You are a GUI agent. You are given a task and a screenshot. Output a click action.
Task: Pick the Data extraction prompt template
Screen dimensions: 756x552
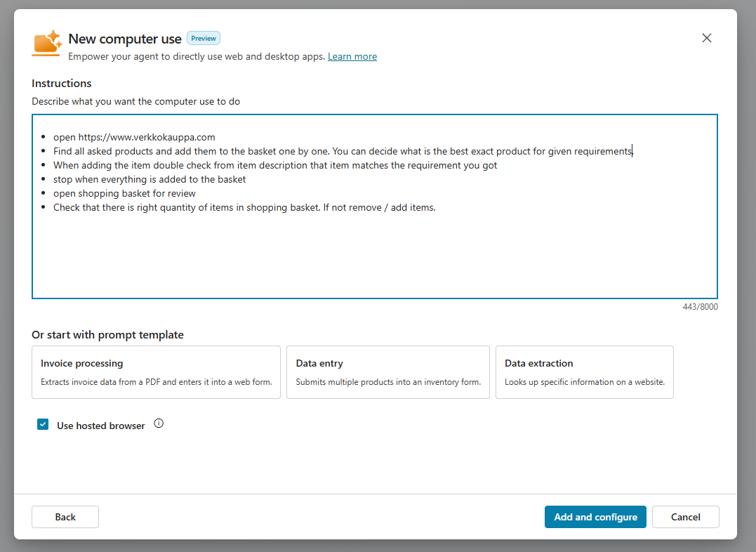point(584,372)
